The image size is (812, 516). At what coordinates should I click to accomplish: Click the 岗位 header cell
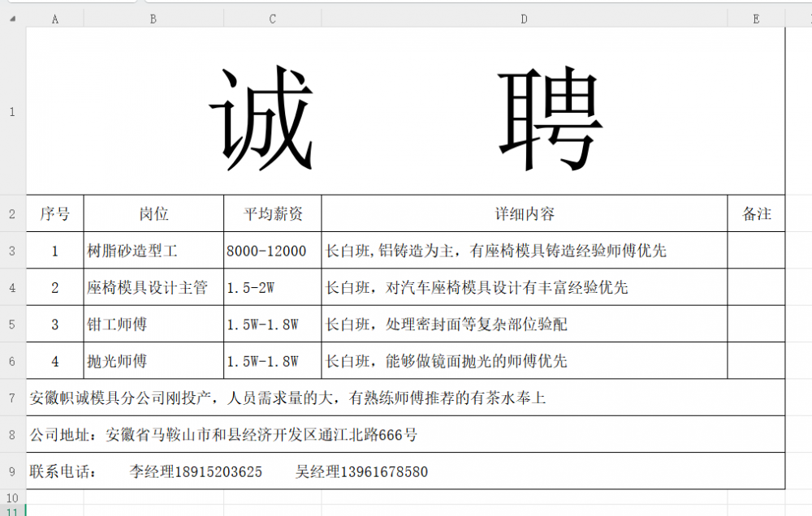click(153, 214)
